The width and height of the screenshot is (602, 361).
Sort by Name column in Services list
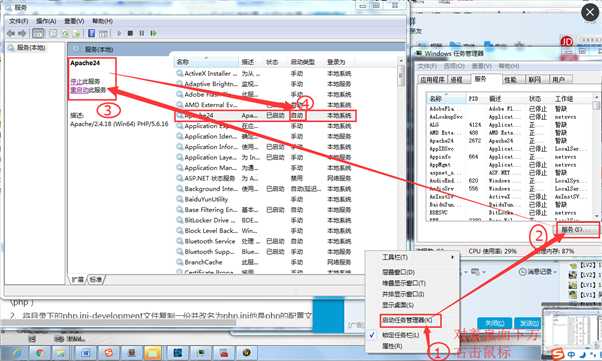207,62
